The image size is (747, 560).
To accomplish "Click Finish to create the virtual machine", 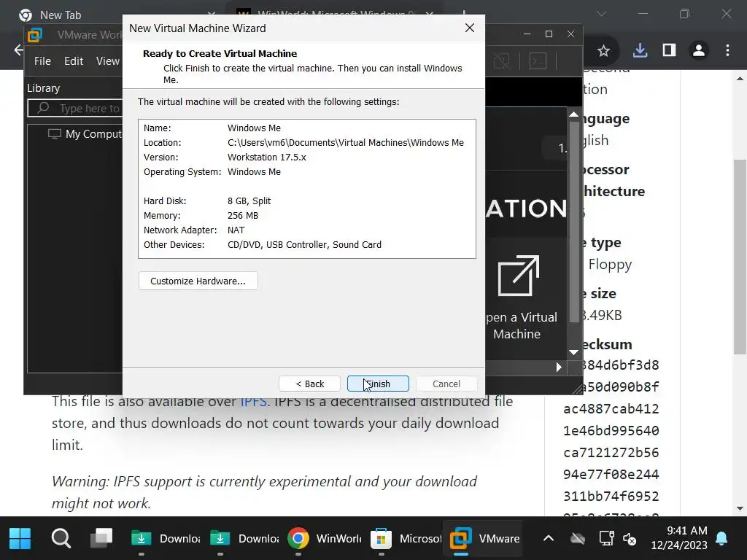I will tap(378, 384).
